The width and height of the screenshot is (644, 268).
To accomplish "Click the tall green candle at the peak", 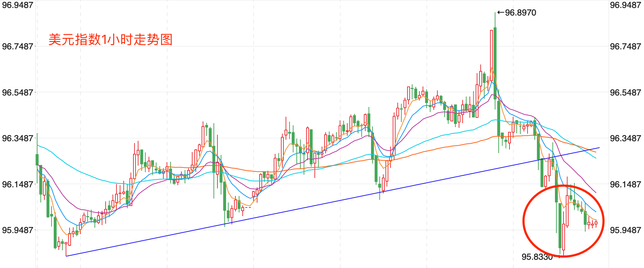I will click(495, 61).
